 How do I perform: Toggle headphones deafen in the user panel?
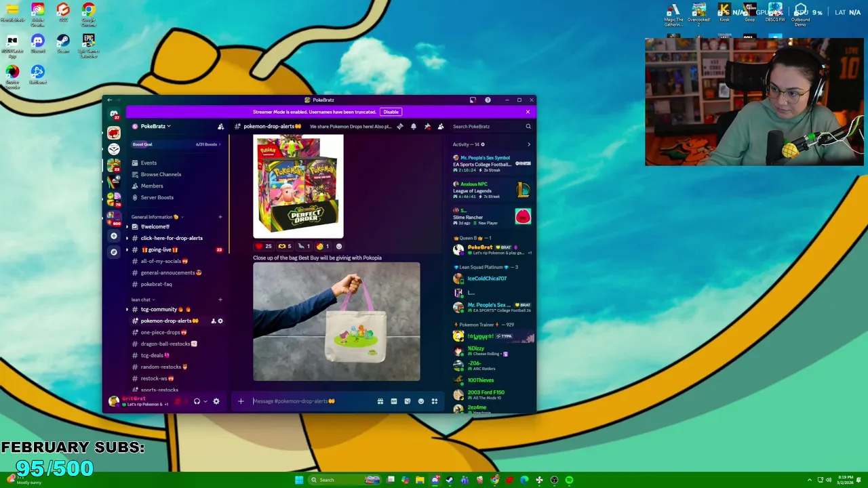(x=197, y=401)
